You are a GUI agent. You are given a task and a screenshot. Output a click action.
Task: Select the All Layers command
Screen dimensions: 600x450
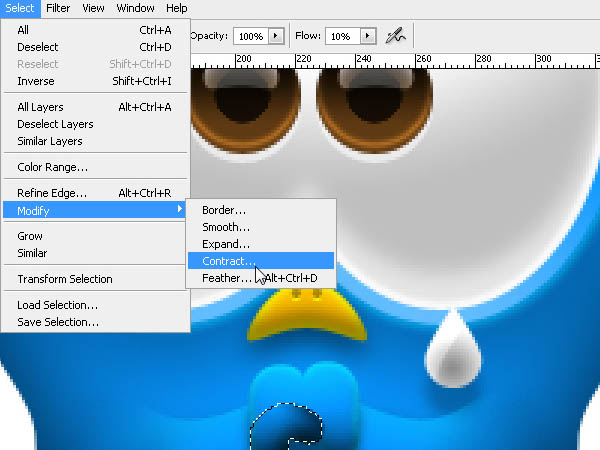94,107
